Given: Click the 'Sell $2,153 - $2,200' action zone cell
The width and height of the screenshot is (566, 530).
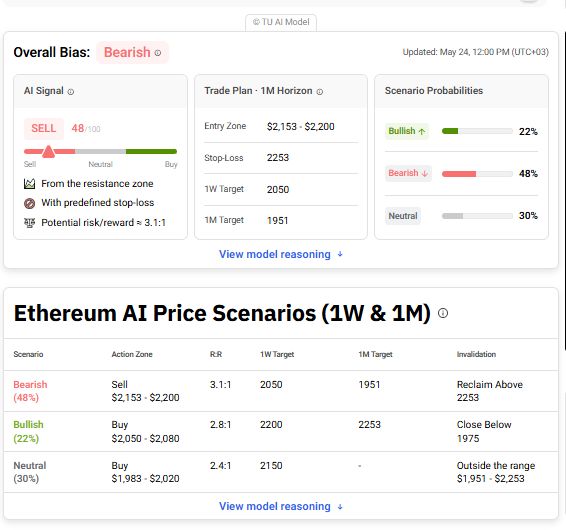Looking at the screenshot, I should (x=145, y=391).
